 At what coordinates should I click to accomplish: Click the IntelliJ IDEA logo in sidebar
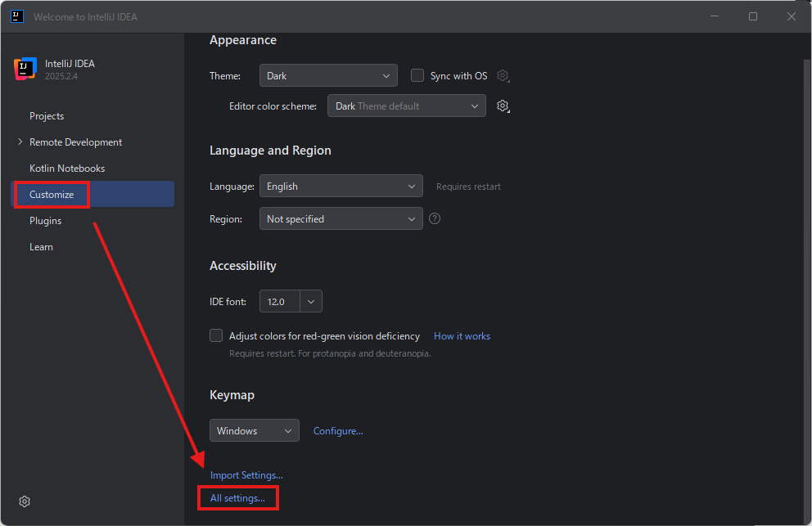pyautogui.click(x=25, y=69)
